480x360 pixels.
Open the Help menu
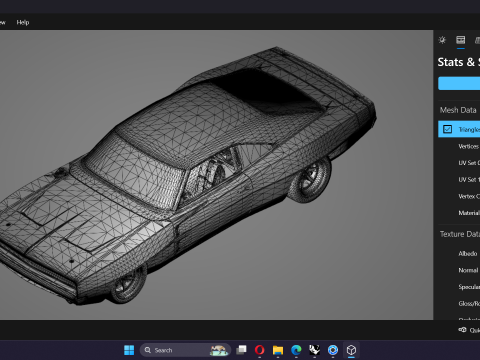point(23,22)
